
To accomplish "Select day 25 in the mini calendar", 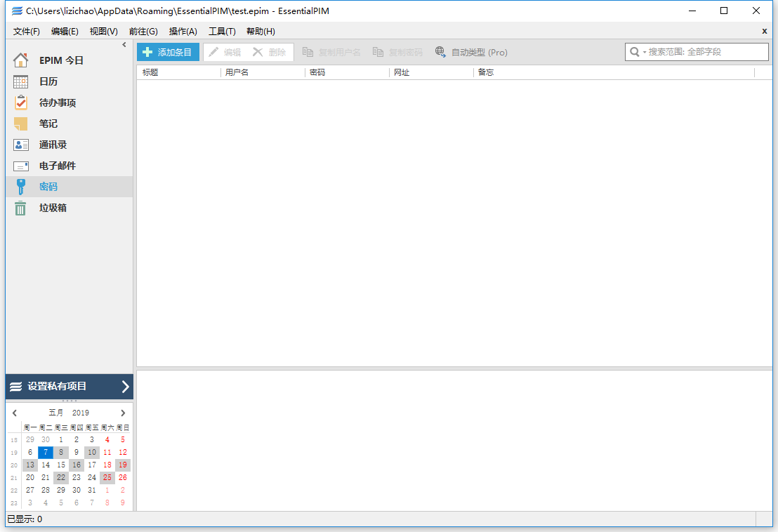I will 107,477.
